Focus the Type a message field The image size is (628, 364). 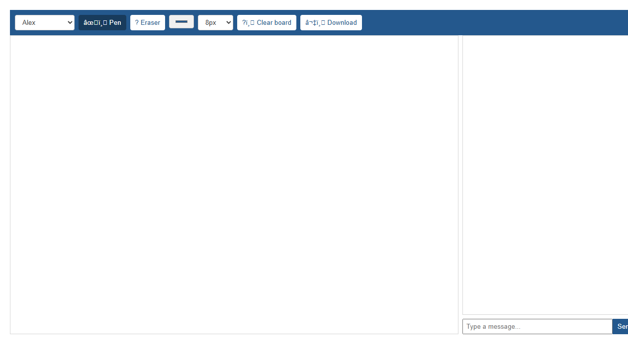(537, 326)
